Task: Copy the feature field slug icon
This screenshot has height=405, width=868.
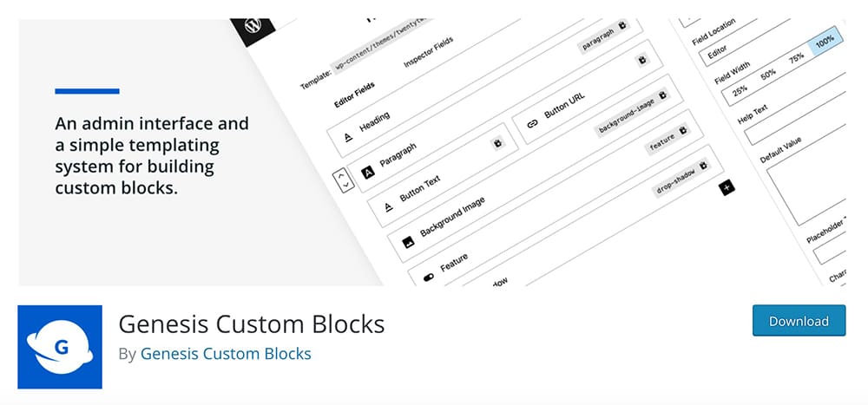Action: 683,131
